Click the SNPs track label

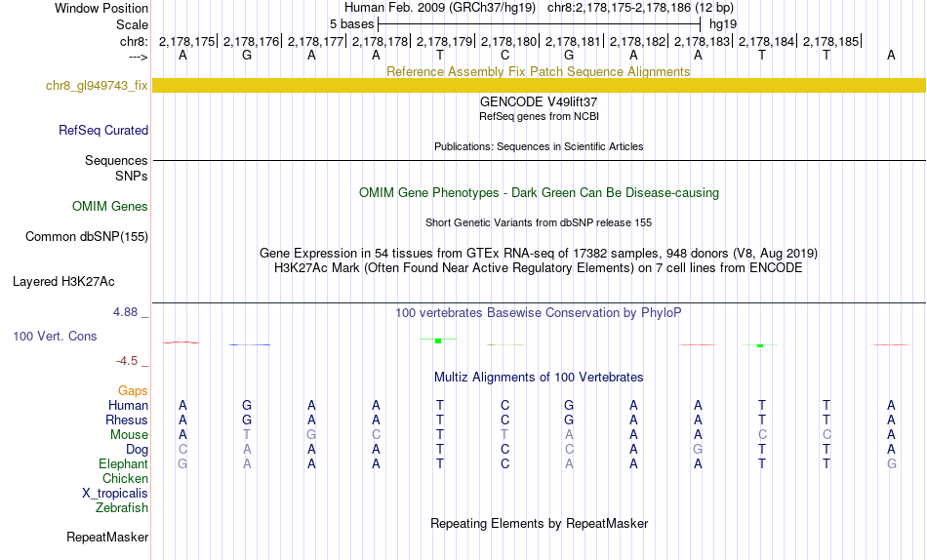(x=132, y=176)
